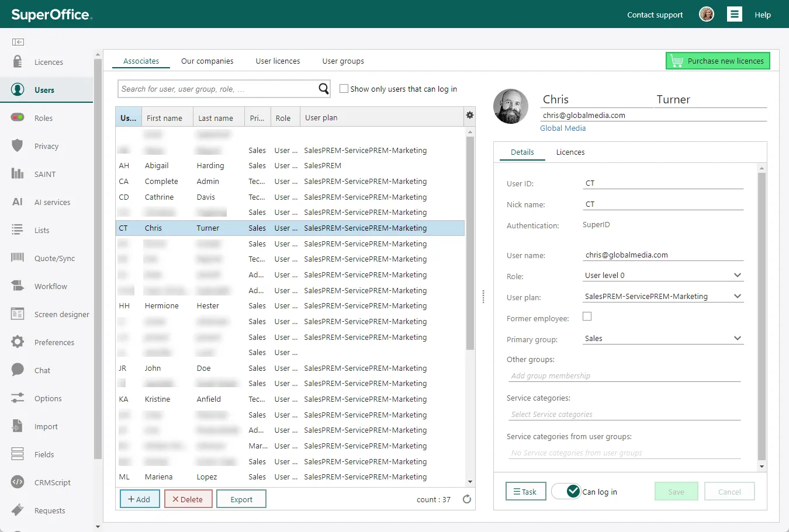The width and height of the screenshot is (789, 532).
Task: Open the User plan dropdown
Action: pos(737,297)
